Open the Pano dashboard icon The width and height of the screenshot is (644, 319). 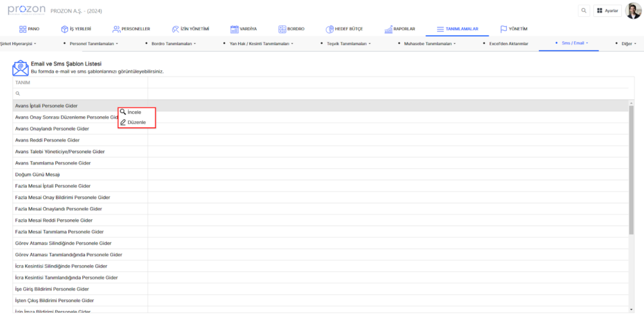(23, 29)
